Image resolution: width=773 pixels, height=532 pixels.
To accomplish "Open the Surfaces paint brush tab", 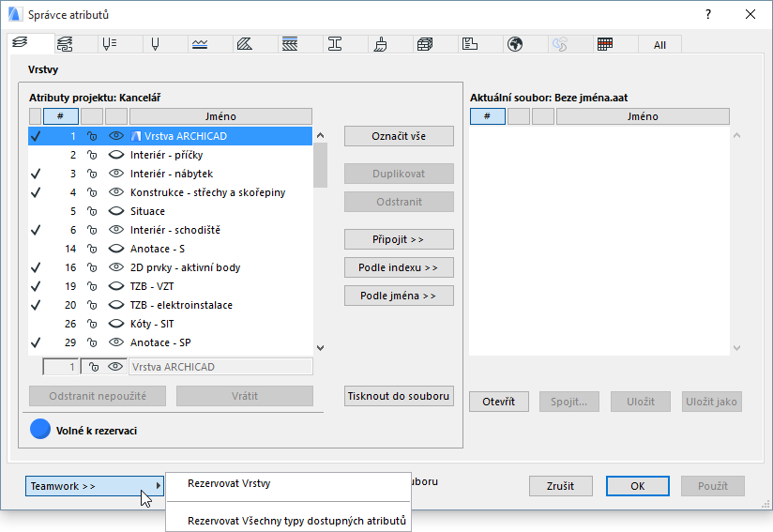I will (x=380, y=44).
